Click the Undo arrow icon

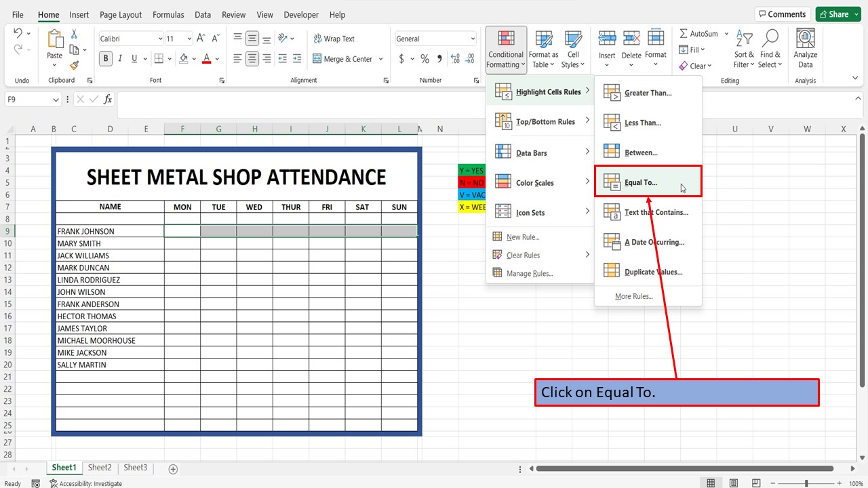(x=18, y=33)
